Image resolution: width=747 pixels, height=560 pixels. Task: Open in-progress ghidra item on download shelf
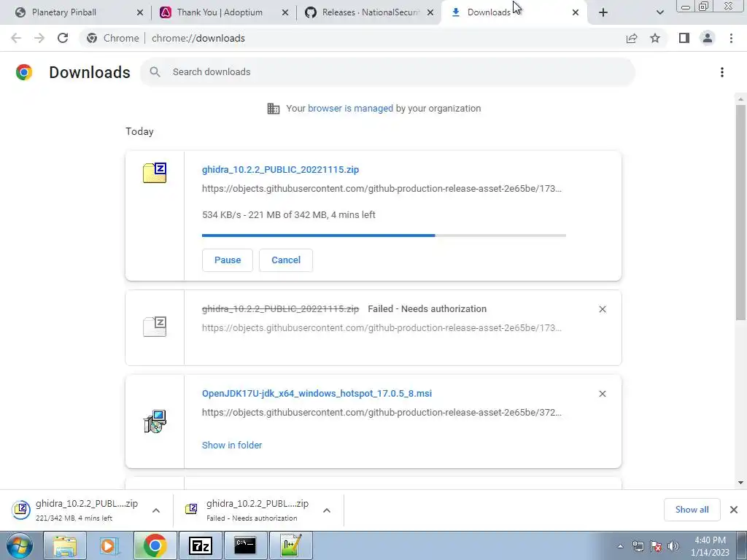pyautogui.click(x=76, y=510)
